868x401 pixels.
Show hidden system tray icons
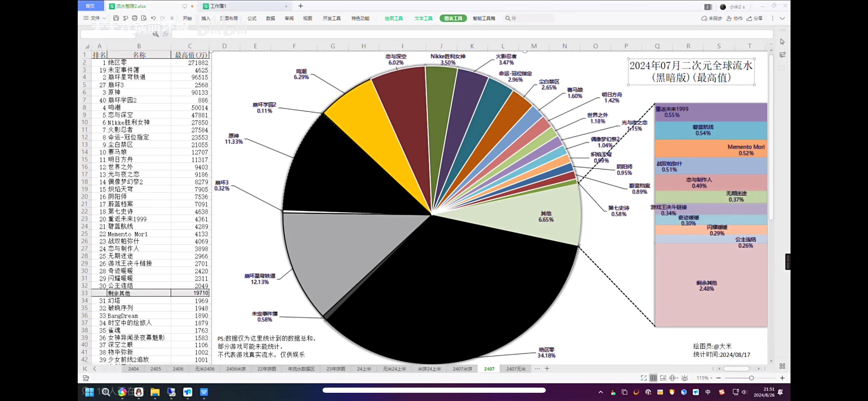click(x=601, y=392)
